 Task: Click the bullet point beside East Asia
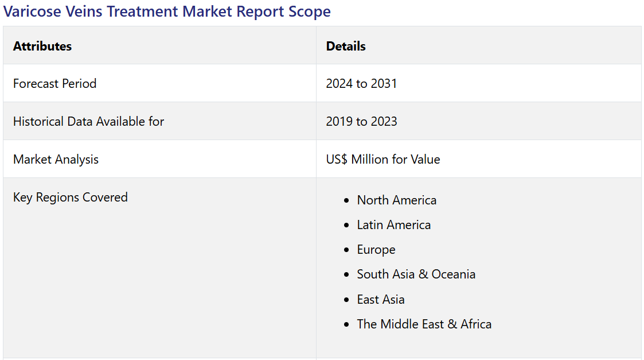tap(346, 300)
